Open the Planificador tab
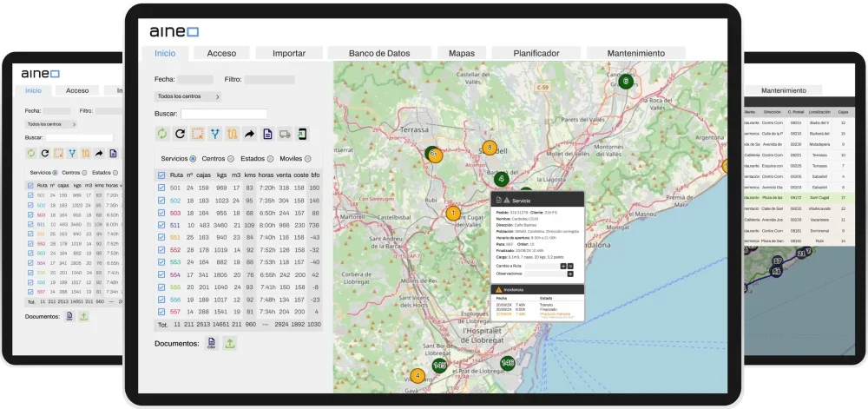Viewport: 868px width, 409px height. (536, 53)
